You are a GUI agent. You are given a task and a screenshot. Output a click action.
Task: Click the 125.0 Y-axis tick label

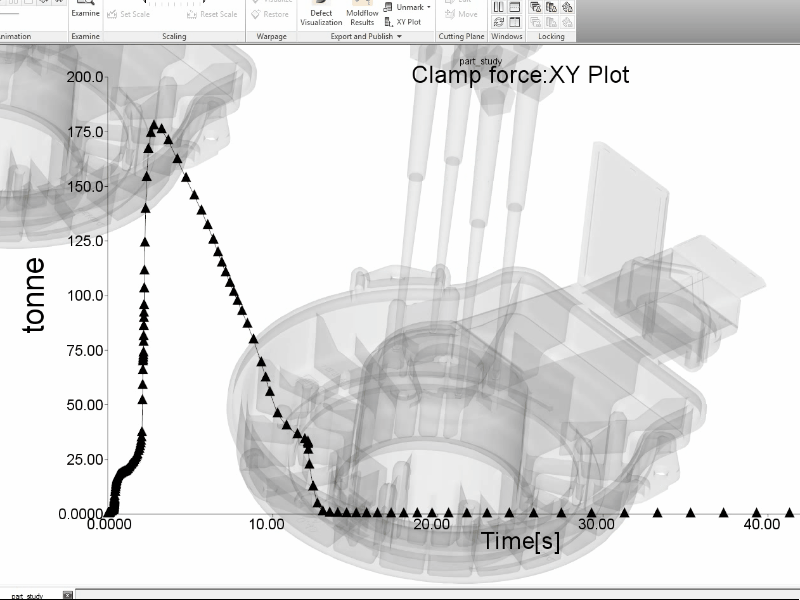pyautogui.click(x=85, y=241)
